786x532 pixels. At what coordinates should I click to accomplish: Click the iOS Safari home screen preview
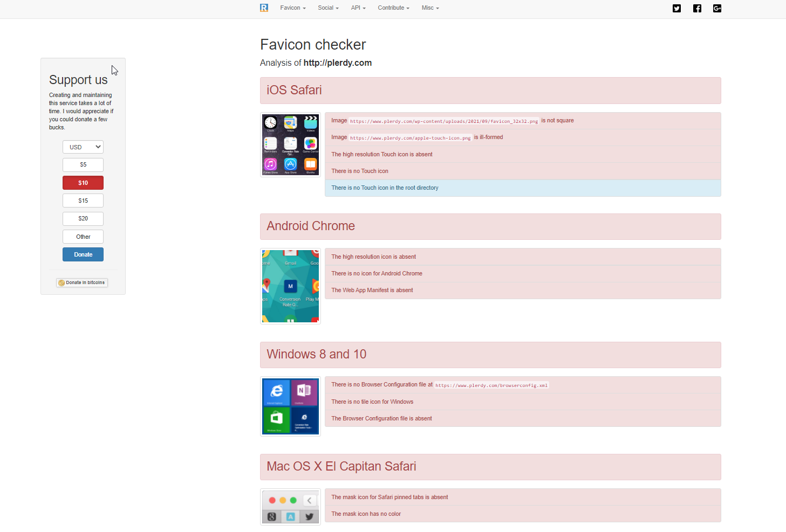coord(290,144)
